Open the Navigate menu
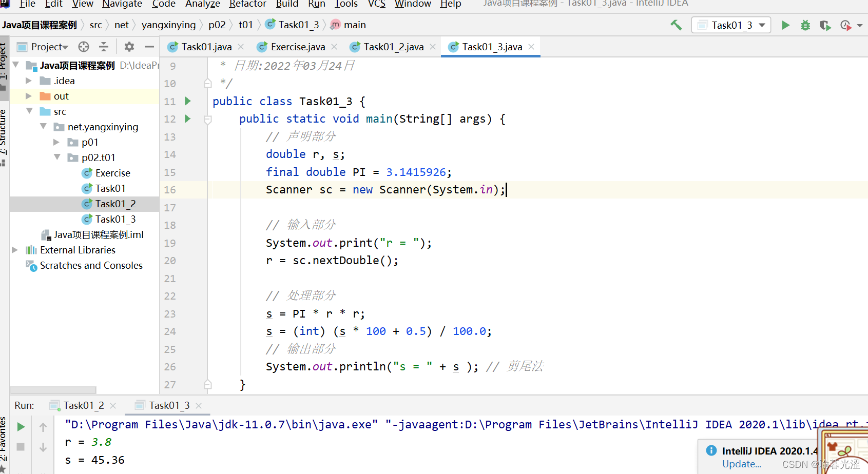Viewport: 868px width, 474px height. (x=122, y=4)
